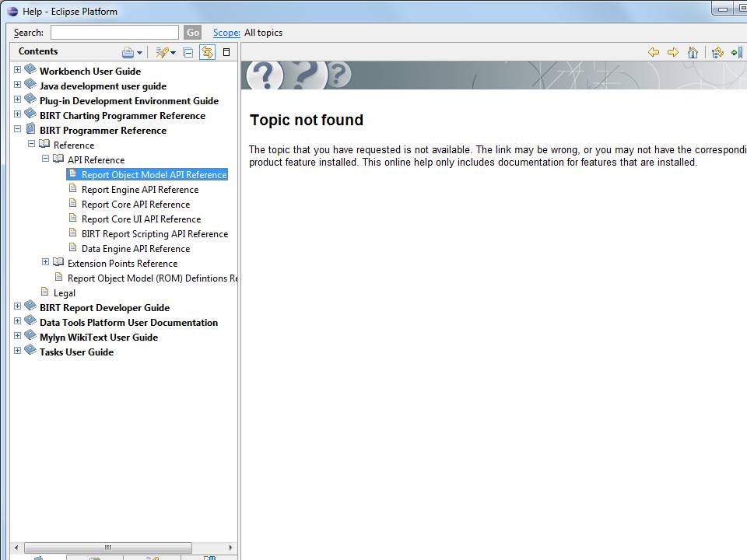
Task: Click Plug-in Development Environment Guide book icon
Action: (x=30, y=99)
